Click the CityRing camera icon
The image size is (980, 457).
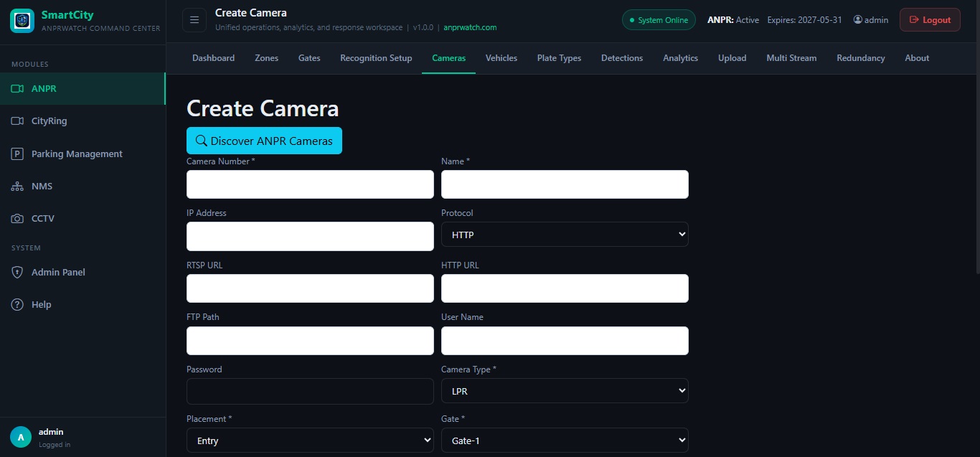click(x=17, y=121)
